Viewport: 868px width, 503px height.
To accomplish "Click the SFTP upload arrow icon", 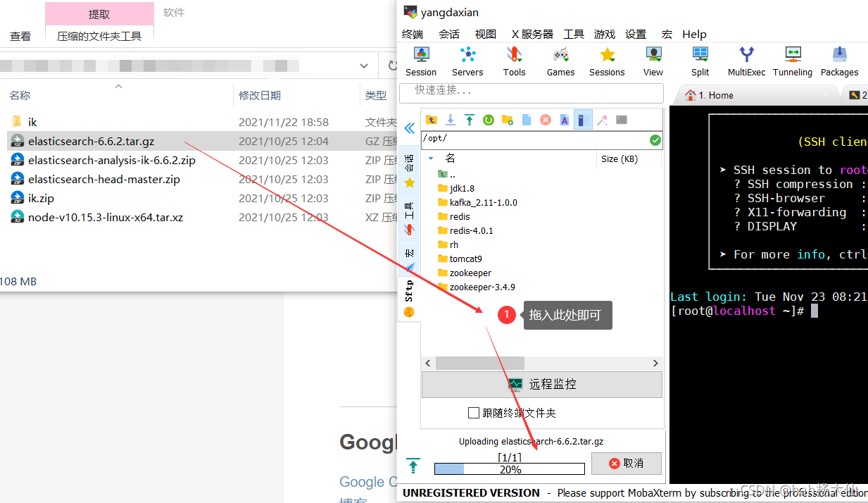I will tap(470, 120).
